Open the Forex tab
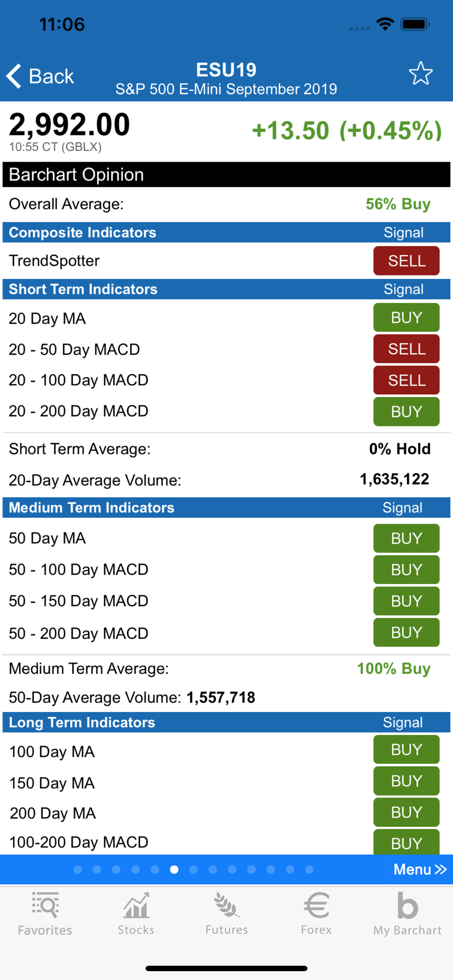 click(316, 914)
